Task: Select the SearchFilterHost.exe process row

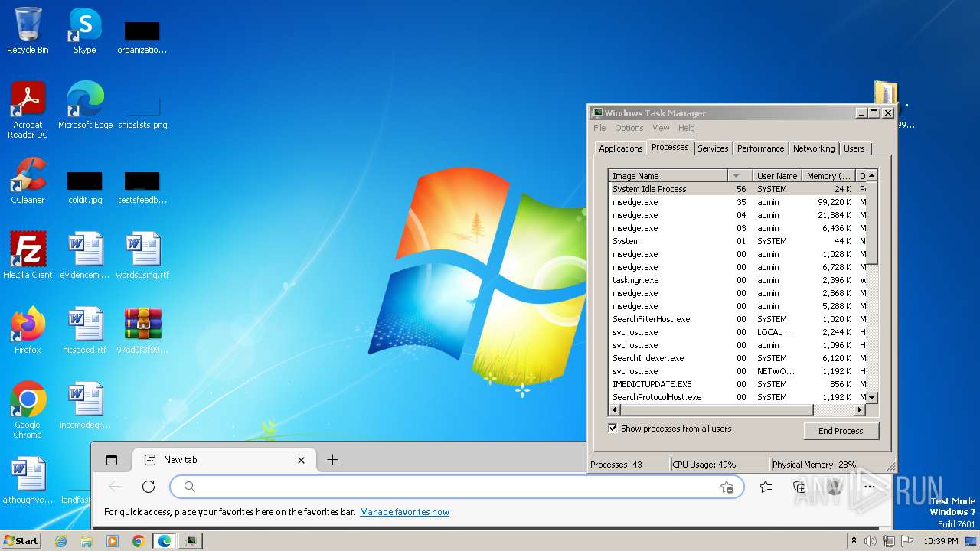Action: (737, 319)
